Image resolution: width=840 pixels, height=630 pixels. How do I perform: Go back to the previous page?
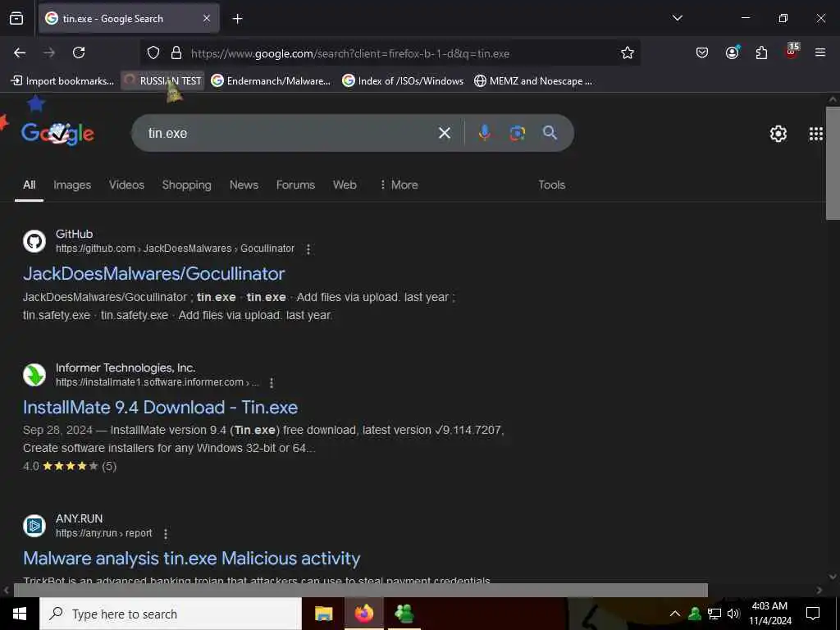coord(20,52)
